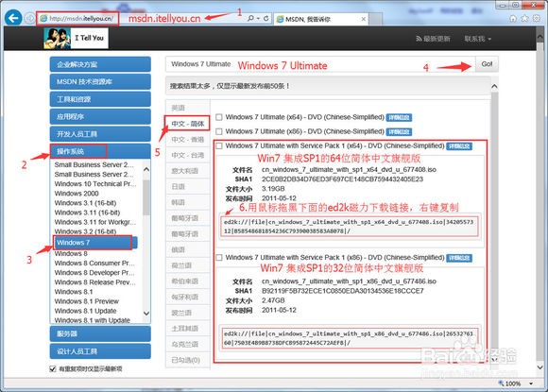This screenshot has width=548, height=392.
Task: Open the zoom level 100% dropdown
Action: [x=531, y=383]
